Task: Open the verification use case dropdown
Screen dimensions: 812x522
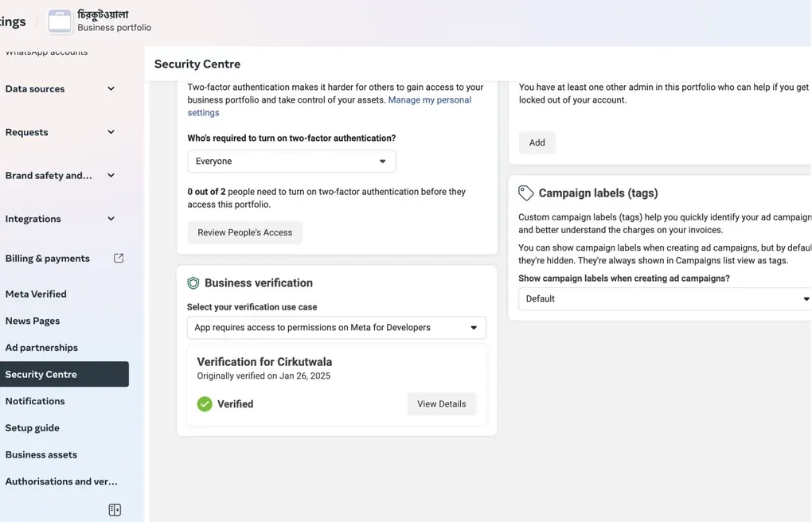Action: [337, 327]
